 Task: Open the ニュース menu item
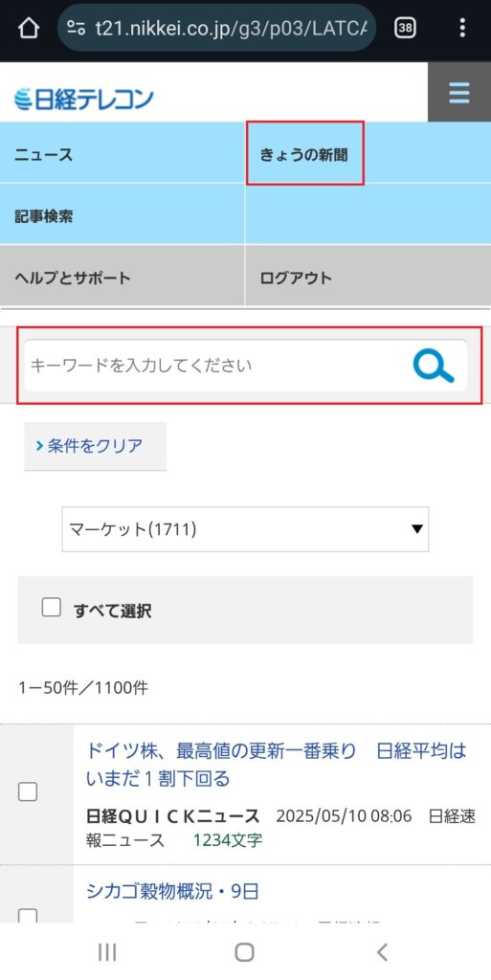[x=123, y=154]
